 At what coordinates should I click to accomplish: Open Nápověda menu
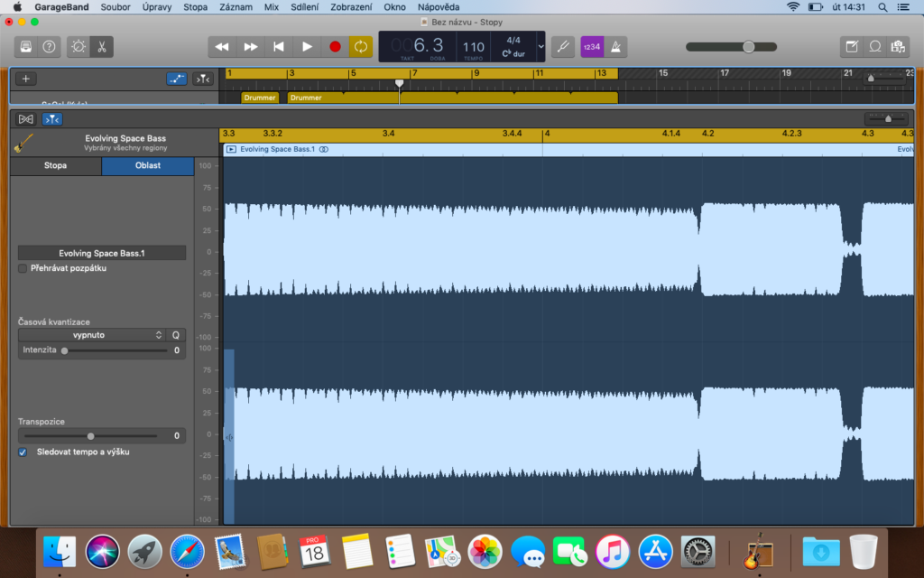click(439, 7)
